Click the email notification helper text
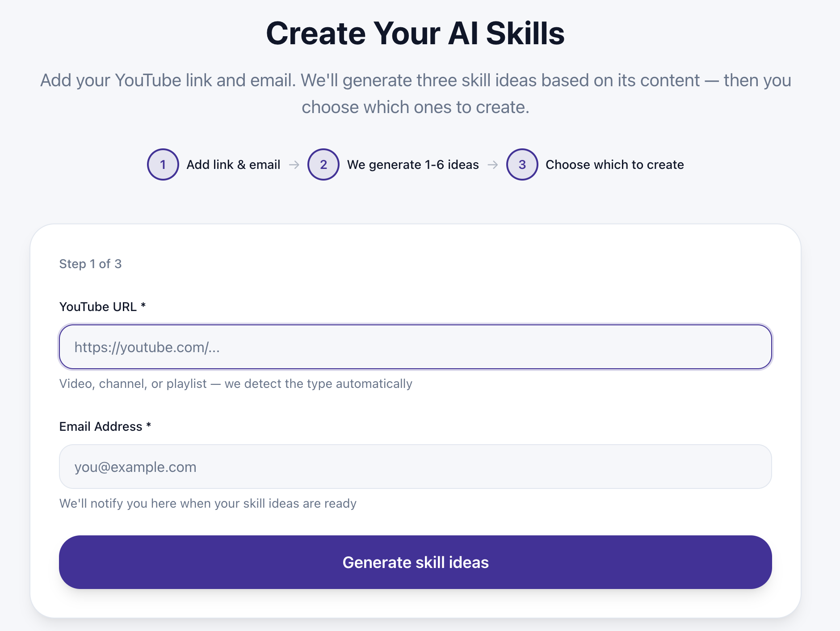Image resolution: width=840 pixels, height=631 pixels. click(x=207, y=503)
